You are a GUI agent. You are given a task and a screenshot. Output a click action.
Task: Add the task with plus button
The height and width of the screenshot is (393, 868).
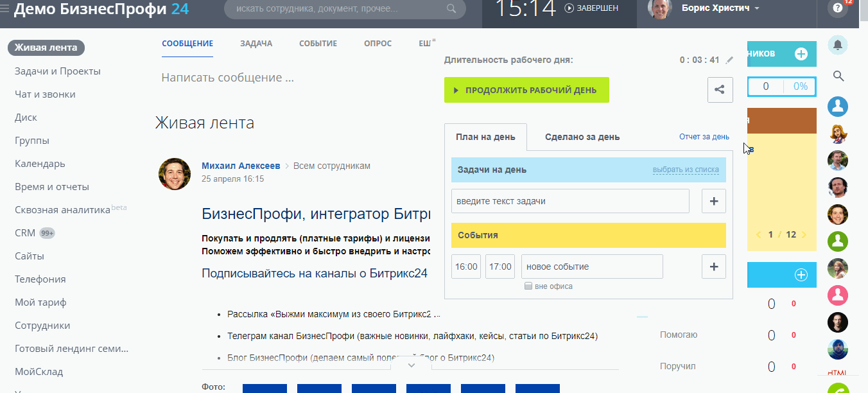coord(713,201)
